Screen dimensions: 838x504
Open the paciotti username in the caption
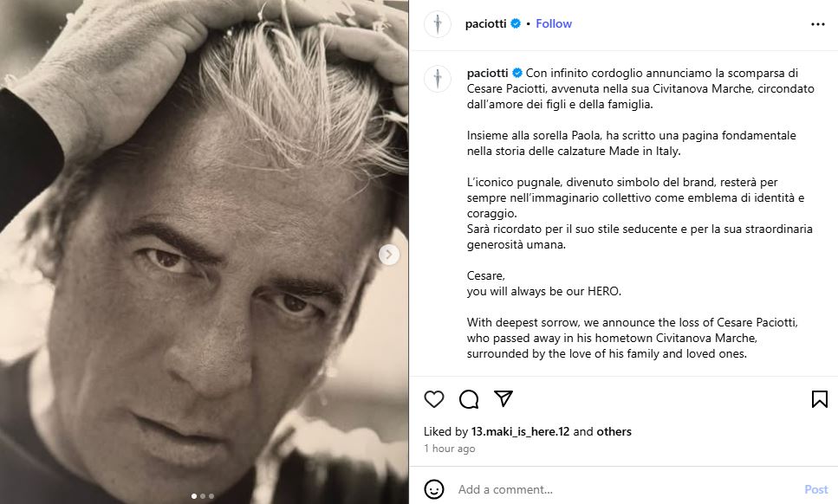point(487,73)
